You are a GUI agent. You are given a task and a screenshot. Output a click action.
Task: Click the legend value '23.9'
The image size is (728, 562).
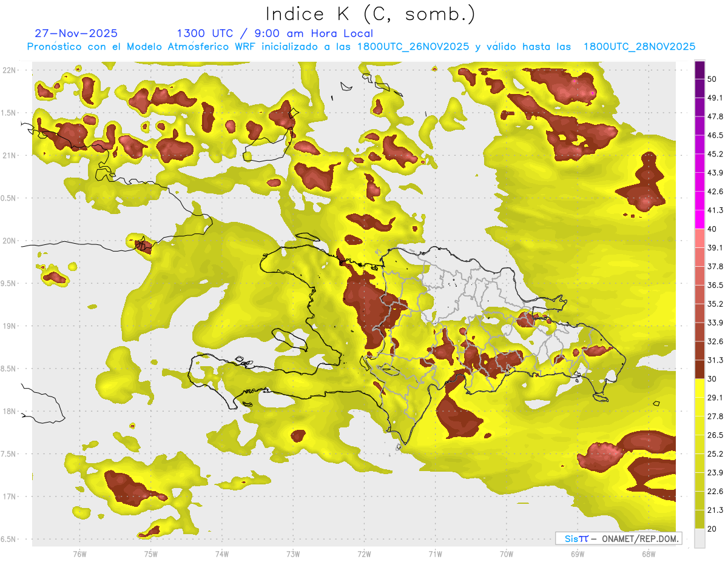coord(715,473)
